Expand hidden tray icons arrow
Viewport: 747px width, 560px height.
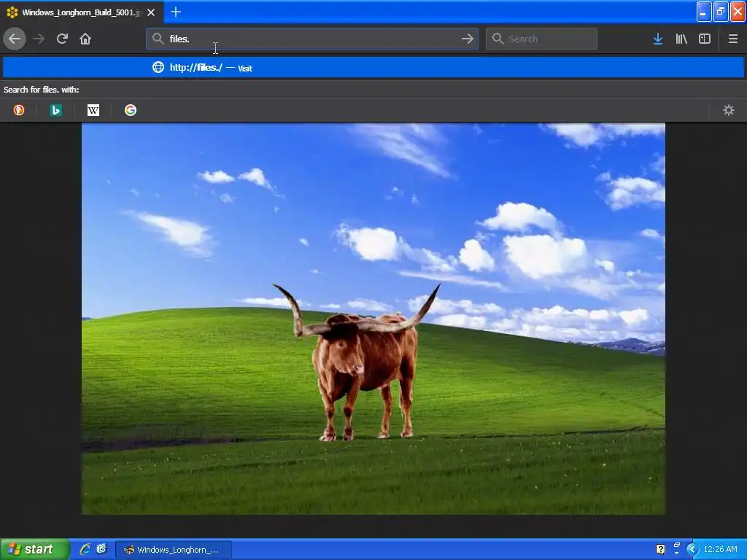[x=692, y=550]
